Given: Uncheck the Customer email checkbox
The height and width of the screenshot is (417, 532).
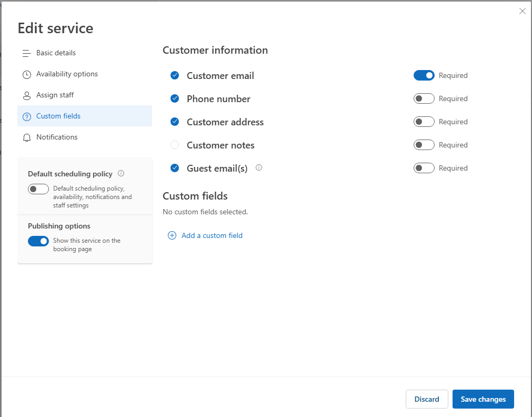Looking at the screenshot, I should pos(175,75).
